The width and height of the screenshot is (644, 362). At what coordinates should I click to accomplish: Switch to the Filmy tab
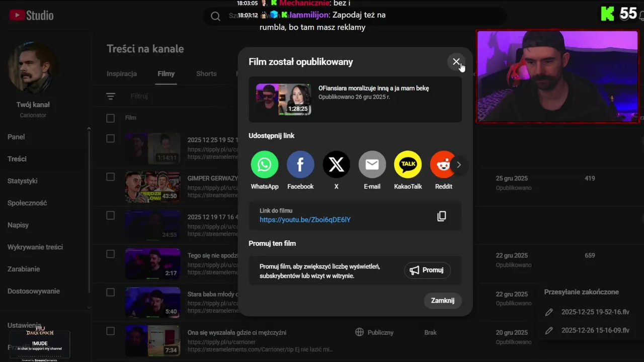166,73
